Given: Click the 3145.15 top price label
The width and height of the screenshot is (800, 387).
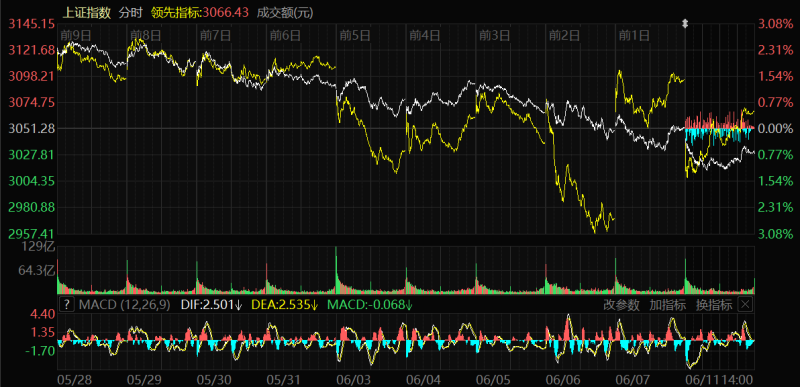Looking at the screenshot, I should (31, 23).
